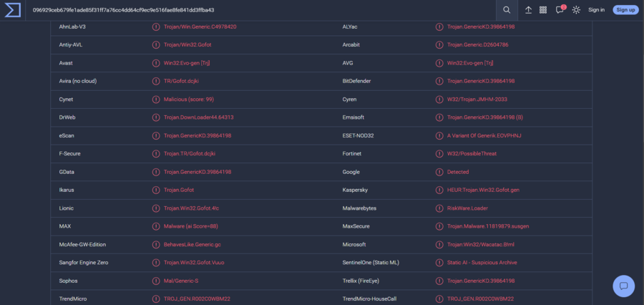Click the ALYac detection alert icon

439,26
